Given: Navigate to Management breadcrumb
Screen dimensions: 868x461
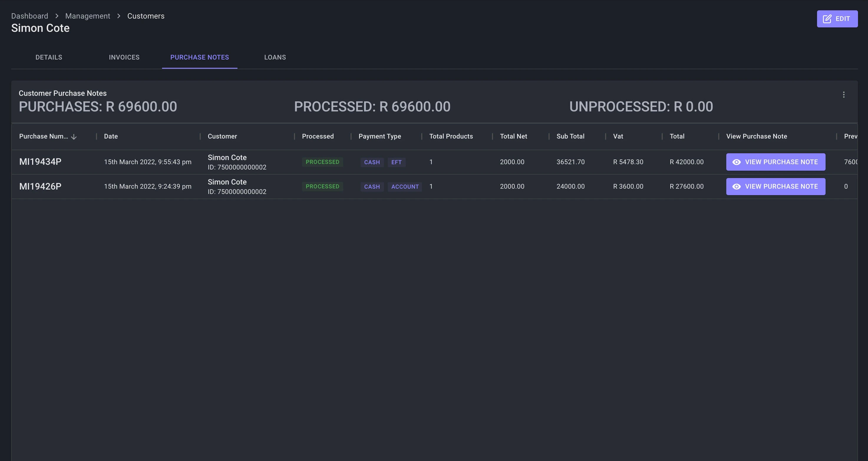Looking at the screenshot, I should click(x=88, y=16).
